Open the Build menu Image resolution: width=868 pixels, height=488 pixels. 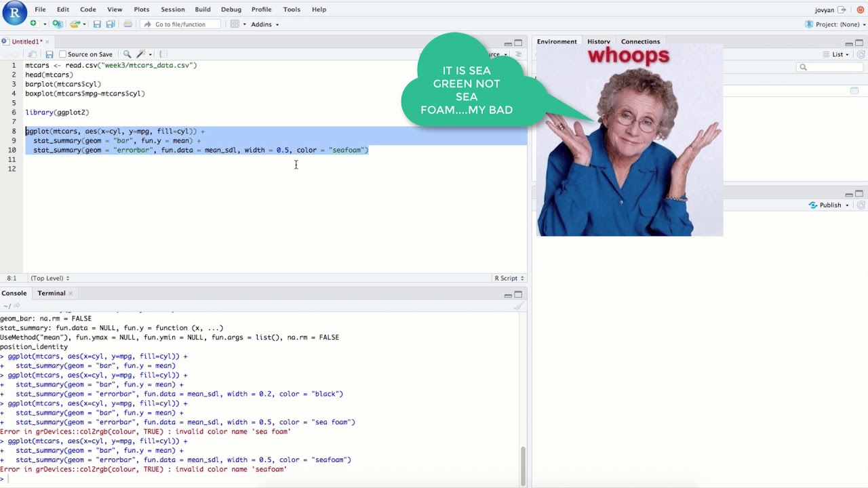tap(202, 9)
